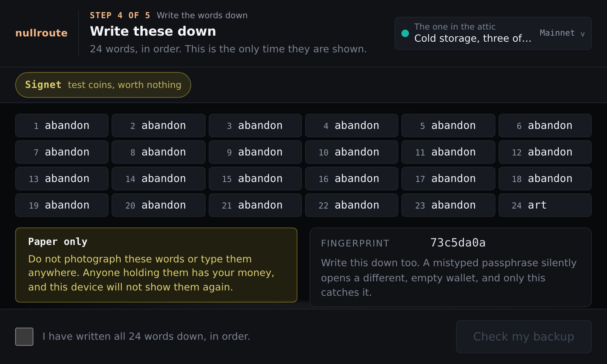
Task: Click the green wallet status dot
Action: click(x=405, y=33)
